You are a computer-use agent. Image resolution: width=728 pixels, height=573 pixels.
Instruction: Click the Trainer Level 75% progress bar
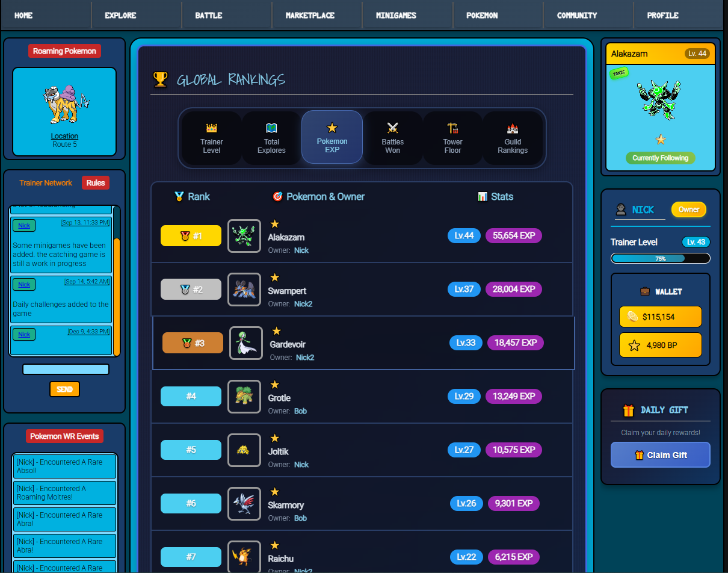click(x=660, y=258)
